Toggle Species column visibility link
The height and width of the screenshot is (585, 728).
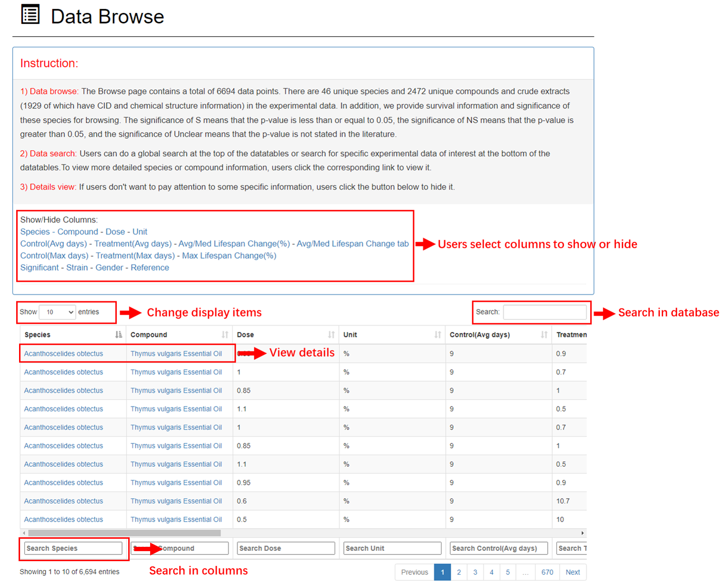(x=35, y=232)
